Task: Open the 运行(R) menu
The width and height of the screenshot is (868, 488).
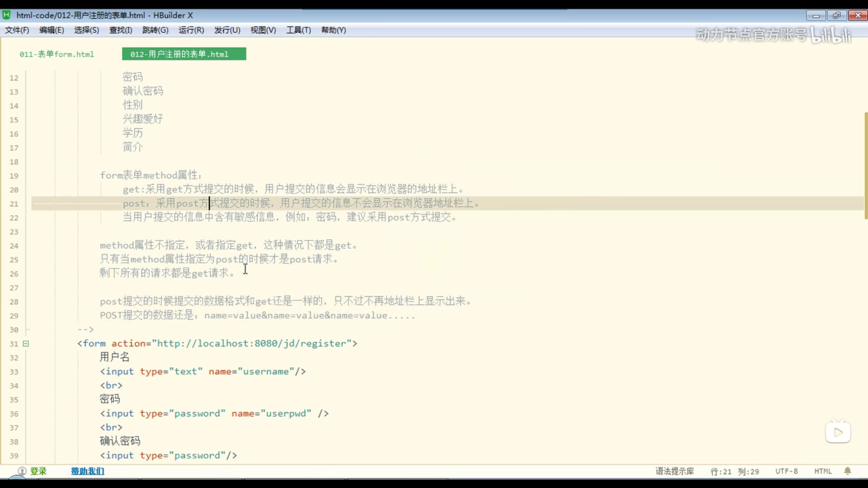Action: pyautogui.click(x=191, y=30)
